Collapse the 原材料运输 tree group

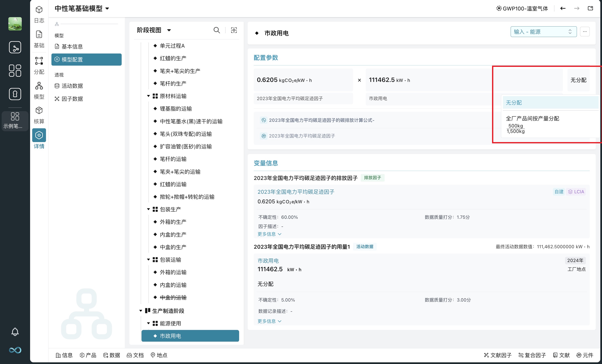tap(148, 96)
